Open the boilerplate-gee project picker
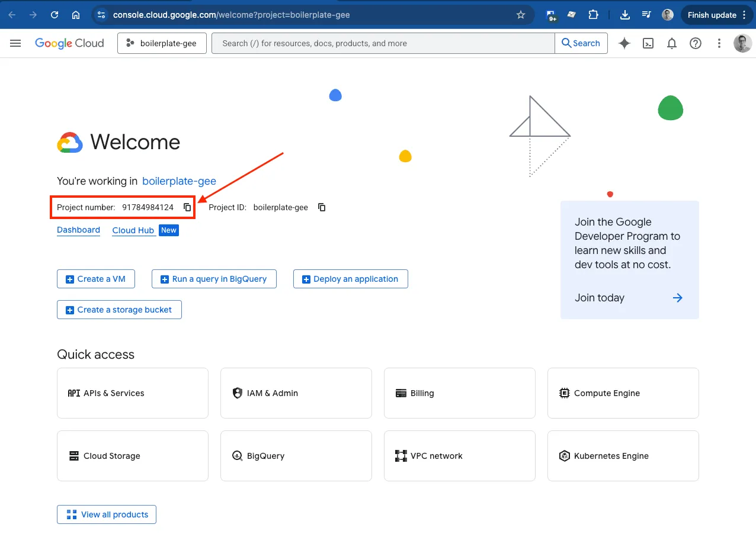Image resolution: width=756 pixels, height=534 pixels. 162,43
